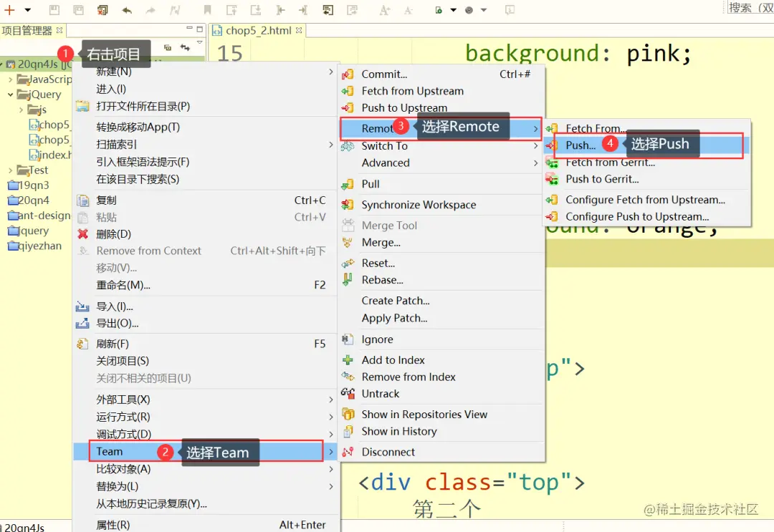The image size is (774, 532).
Task: Choose Configure Fetch from Upstream...
Action: point(647,200)
